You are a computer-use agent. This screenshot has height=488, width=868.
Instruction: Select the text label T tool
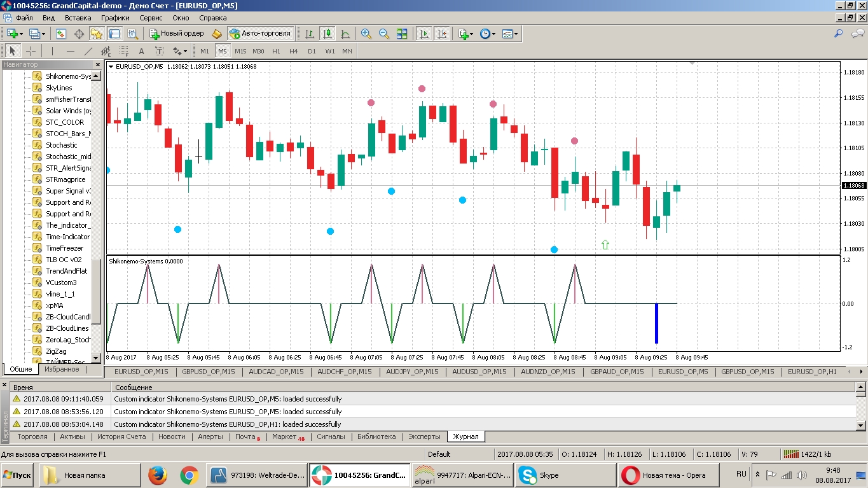(x=159, y=51)
